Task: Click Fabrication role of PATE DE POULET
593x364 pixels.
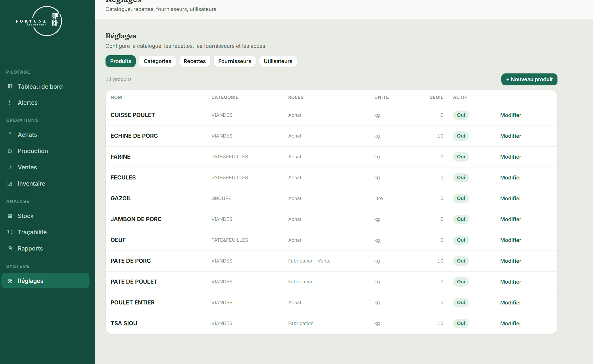Action: click(x=301, y=282)
